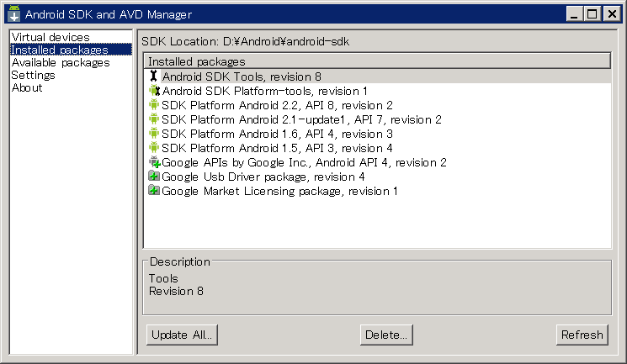Click the Delete... button
This screenshot has height=364, width=627.
[x=386, y=335]
